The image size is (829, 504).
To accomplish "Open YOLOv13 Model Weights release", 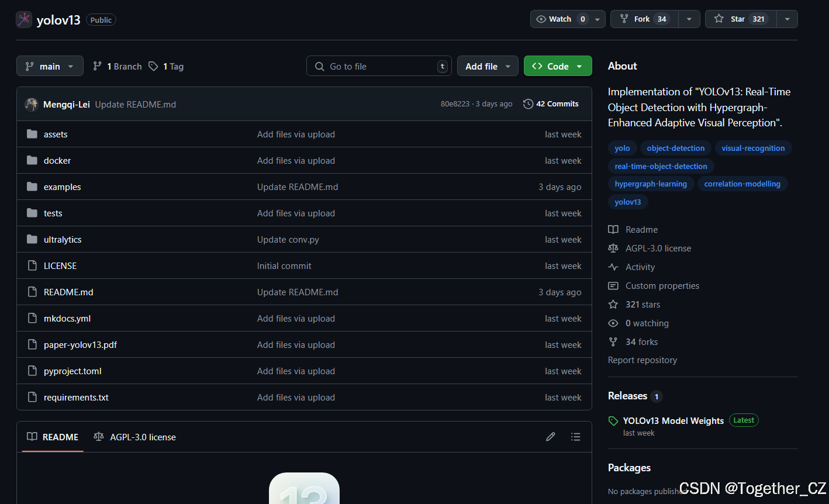I will coord(673,420).
